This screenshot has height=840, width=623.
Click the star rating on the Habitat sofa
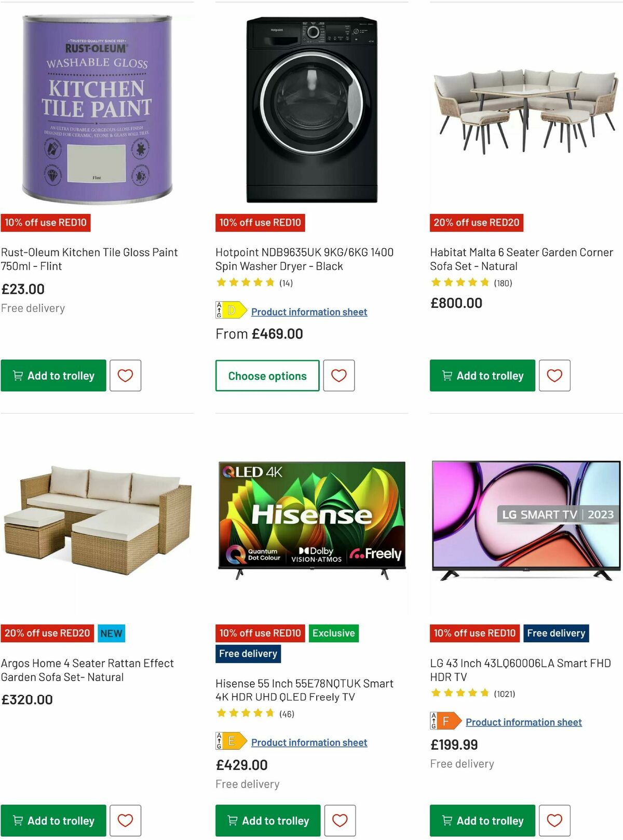pyautogui.click(x=459, y=282)
